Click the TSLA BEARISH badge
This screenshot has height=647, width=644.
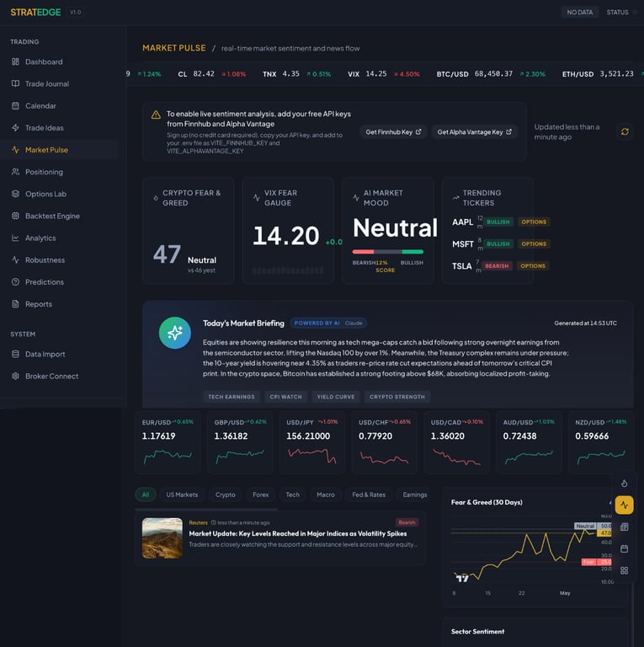point(497,265)
